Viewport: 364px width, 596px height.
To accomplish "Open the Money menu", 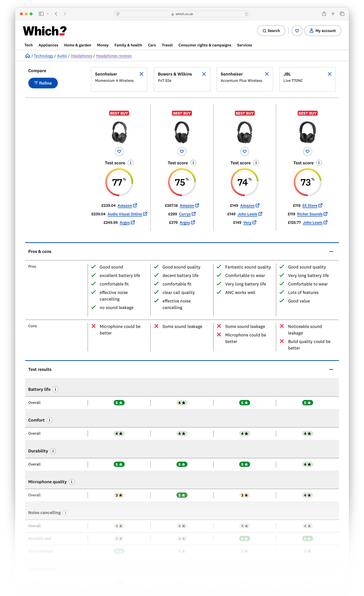I will (x=103, y=45).
